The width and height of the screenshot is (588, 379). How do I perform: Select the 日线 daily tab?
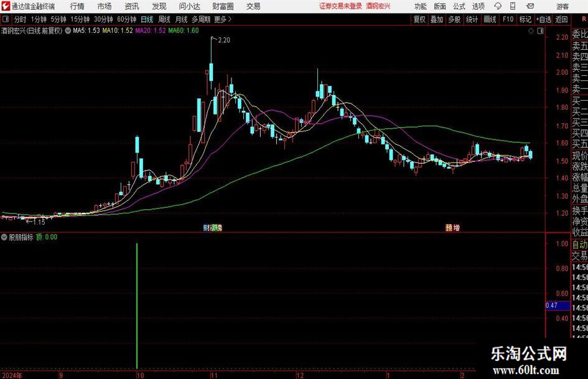(147, 19)
